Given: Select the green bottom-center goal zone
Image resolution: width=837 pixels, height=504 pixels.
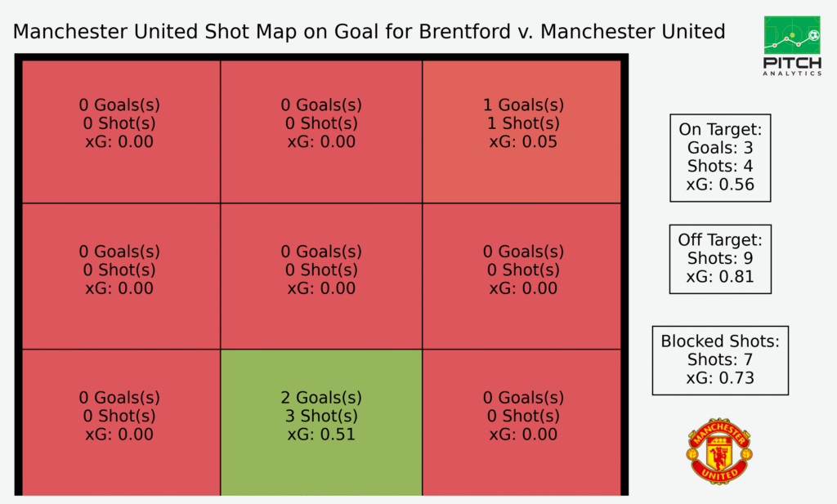Looking at the screenshot, I should click(x=321, y=422).
